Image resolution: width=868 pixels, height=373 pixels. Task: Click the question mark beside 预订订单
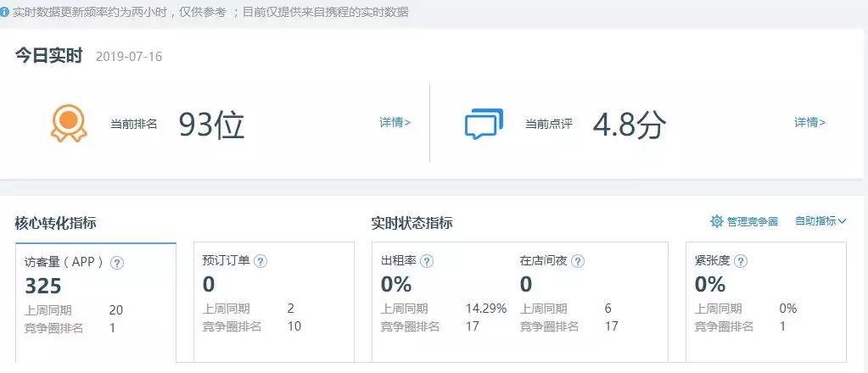260,261
